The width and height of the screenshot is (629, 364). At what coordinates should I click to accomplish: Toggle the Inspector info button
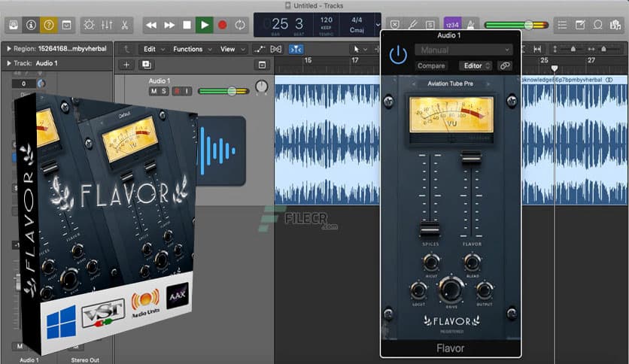click(x=31, y=25)
